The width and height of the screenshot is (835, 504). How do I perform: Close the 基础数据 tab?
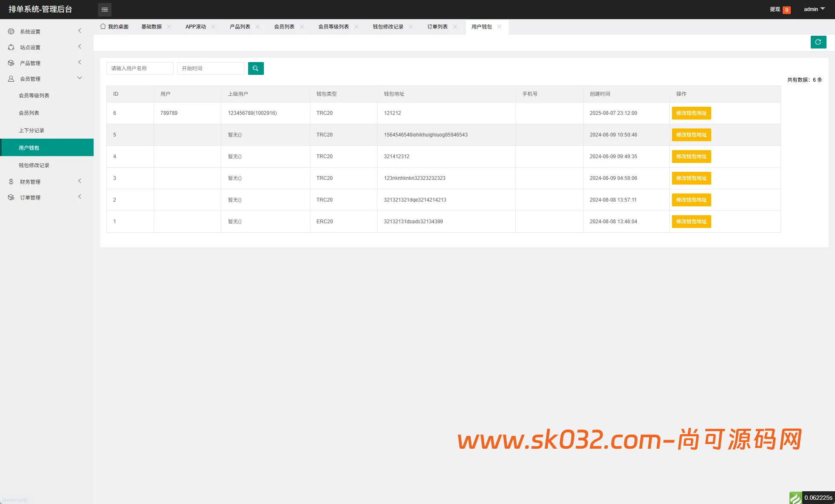point(169,27)
